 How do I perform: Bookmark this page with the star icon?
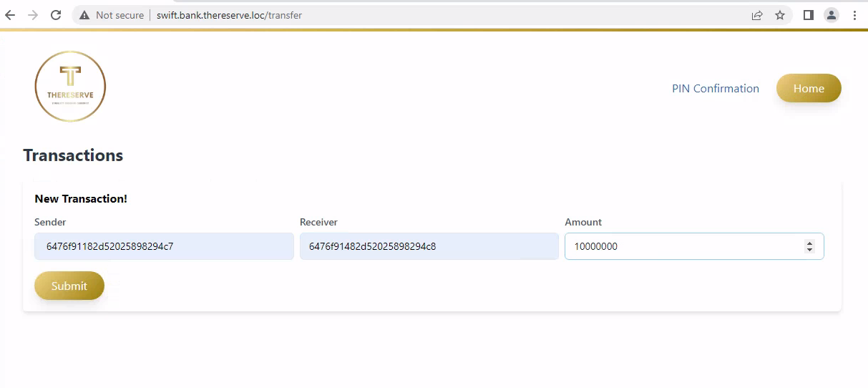(780, 15)
